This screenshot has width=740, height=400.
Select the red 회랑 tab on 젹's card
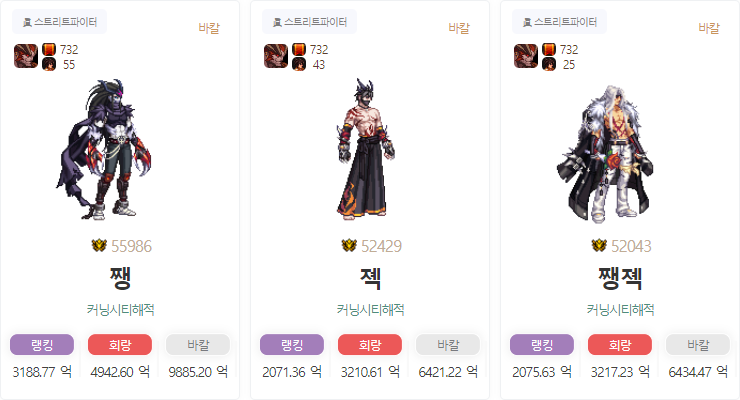click(370, 345)
